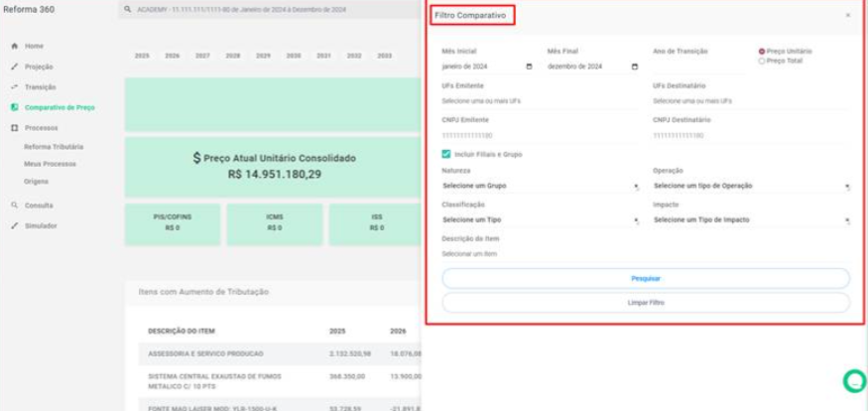Click the CNPJ Destinatário input field
The height and width of the screenshot is (411, 868).
pyautogui.click(x=751, y=136)
